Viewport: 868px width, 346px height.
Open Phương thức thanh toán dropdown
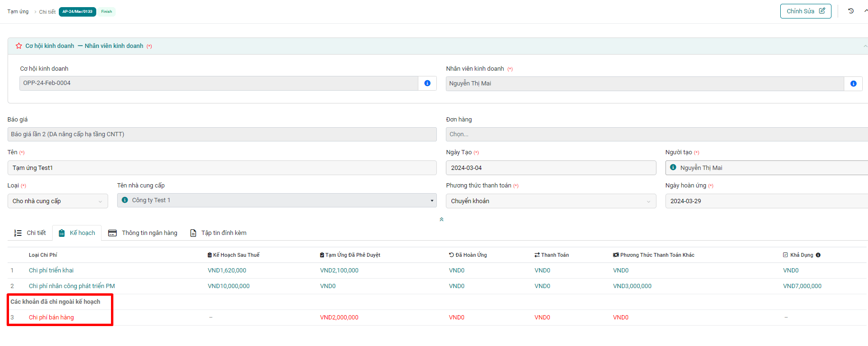[550, 201]
